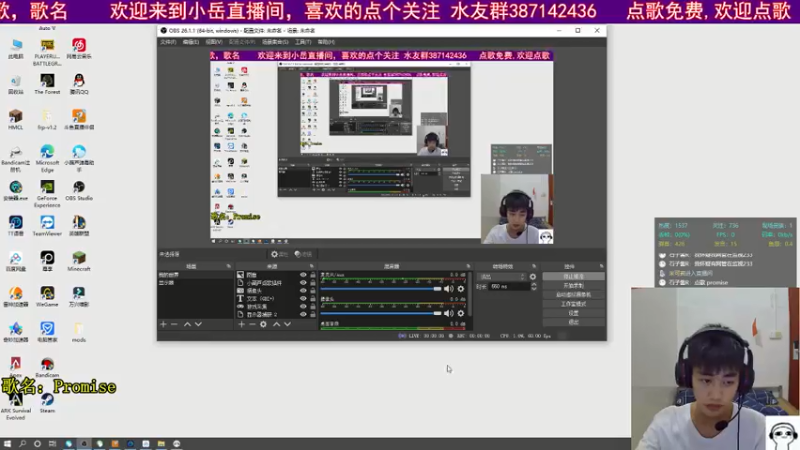Hide the 图像 source via eye icon
The image size is (800, 450).
point(303,275)
